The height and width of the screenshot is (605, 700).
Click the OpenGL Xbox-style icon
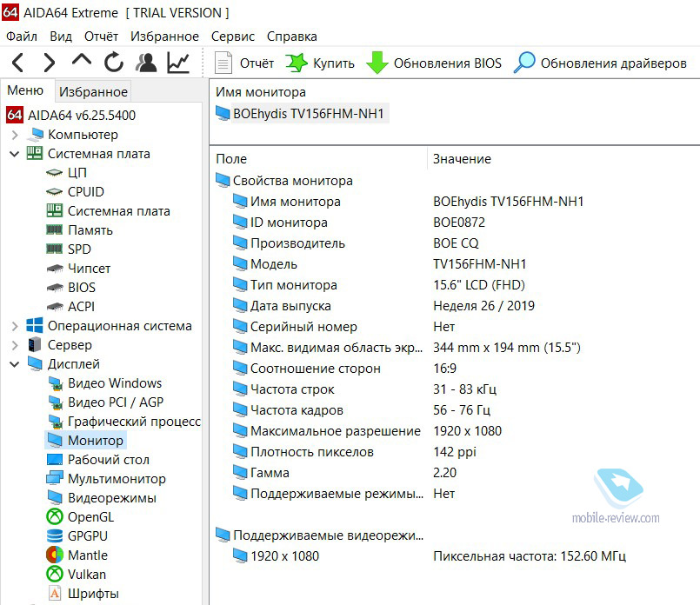(55, 517)
